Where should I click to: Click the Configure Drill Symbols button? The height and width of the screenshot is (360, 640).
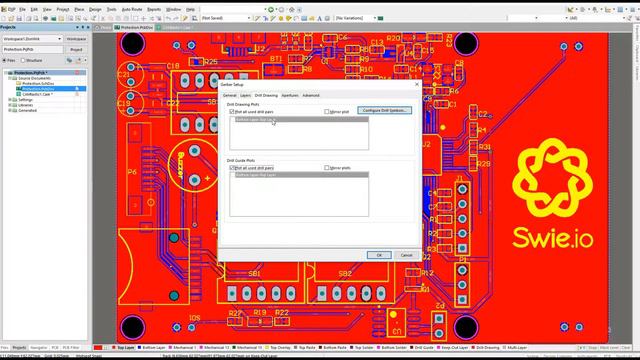[384, 110]
